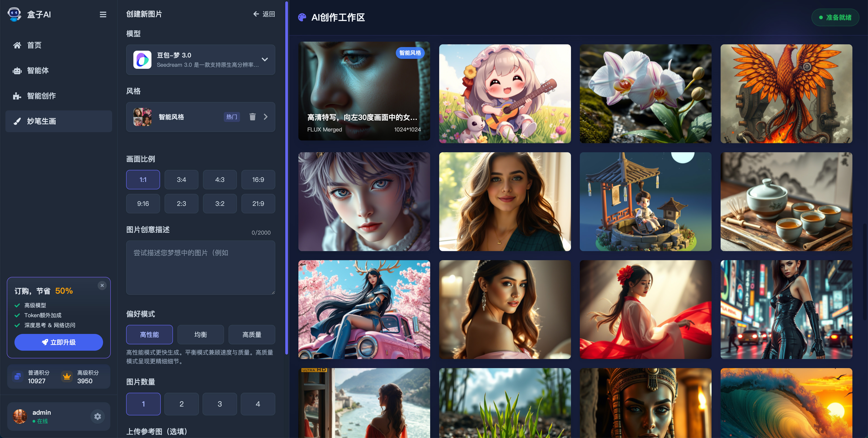Open the 豆包-梦 3.0 model dropdown
Image resolution: width=868 pixels, height=438 pixels.
click(x=200, y=60)
